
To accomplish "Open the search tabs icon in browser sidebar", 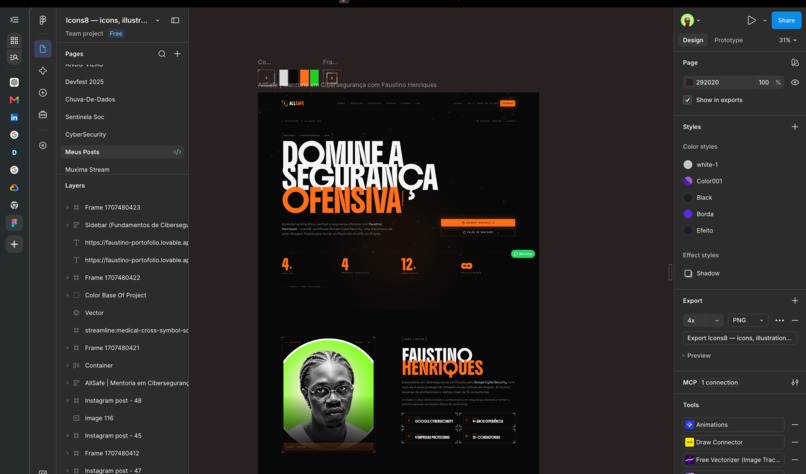I will 14,57.
